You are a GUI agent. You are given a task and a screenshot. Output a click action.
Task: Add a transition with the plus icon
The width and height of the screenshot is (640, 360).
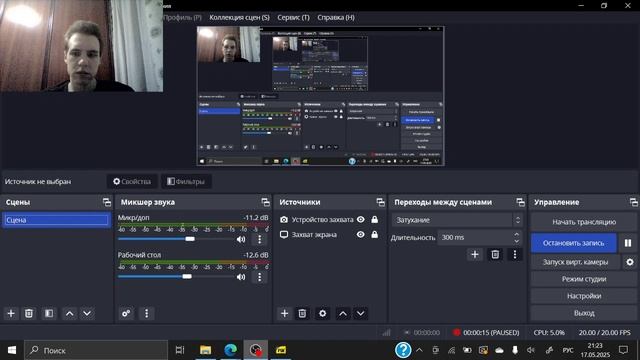click(x=475, y=255)
